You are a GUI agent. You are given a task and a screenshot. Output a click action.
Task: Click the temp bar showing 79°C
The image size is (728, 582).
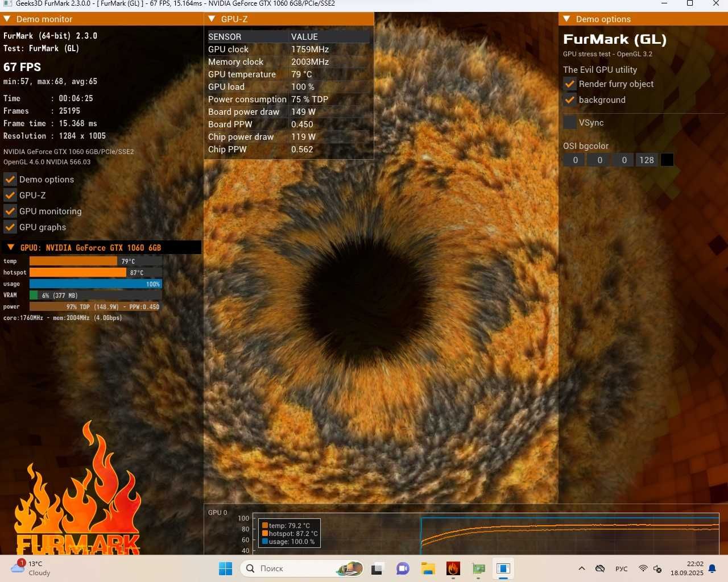click(96, 261)
